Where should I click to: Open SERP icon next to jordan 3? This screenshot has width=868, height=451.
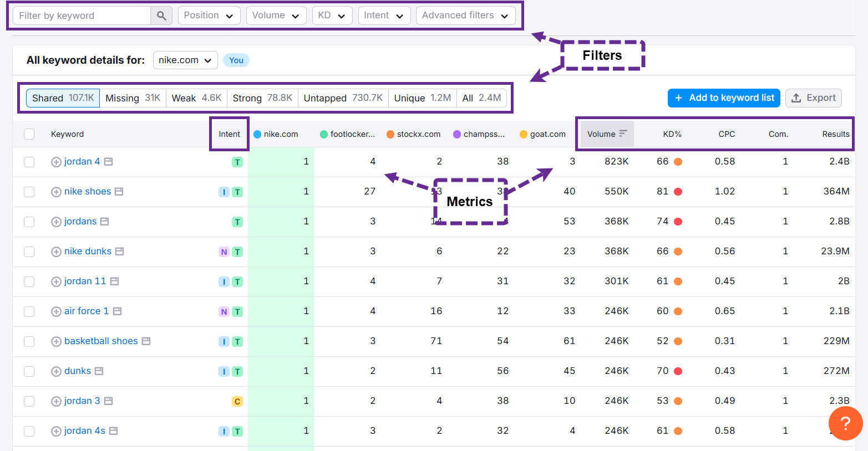click(109, 401)
